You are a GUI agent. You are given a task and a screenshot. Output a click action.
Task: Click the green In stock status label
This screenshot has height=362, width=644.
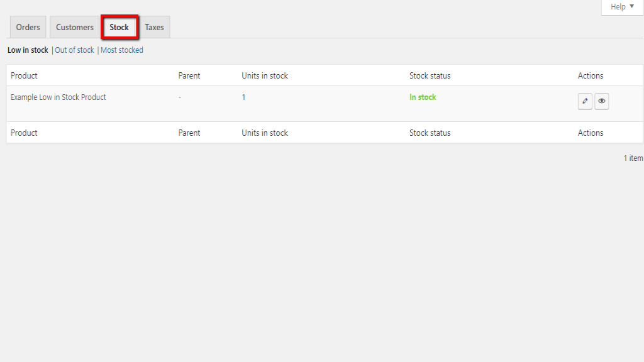coord(423,97)
